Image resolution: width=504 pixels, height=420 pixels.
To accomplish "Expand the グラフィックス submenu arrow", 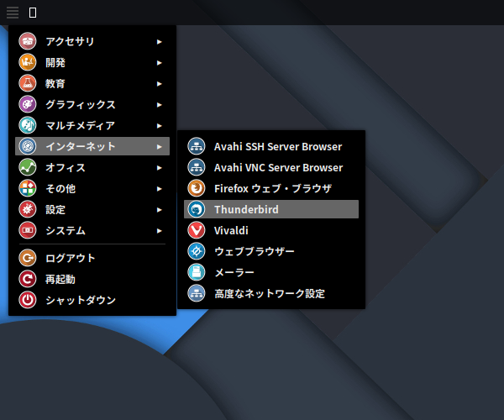I will coord(159,105).
